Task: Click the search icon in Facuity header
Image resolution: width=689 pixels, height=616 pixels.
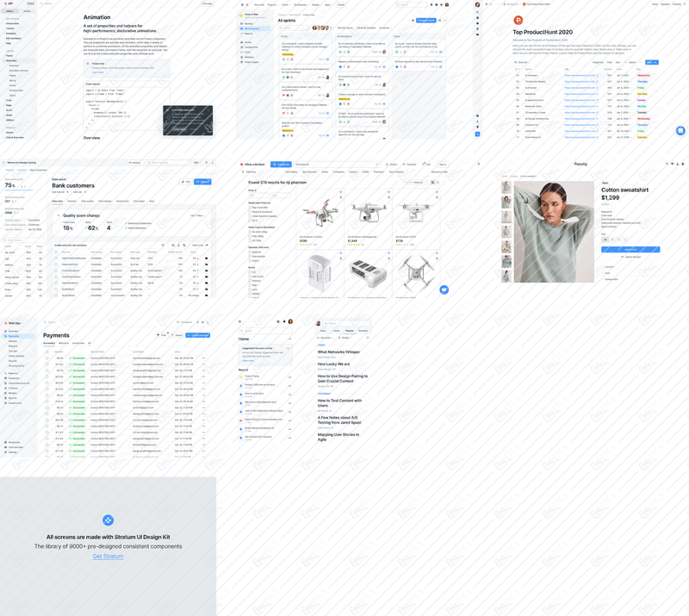Action: tap(667, 164)
